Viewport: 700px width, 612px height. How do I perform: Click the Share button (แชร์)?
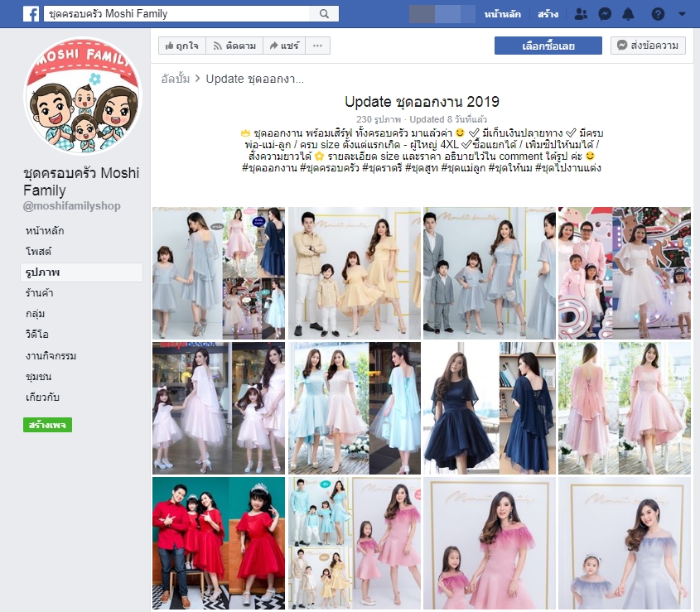[x=283, y=46]
